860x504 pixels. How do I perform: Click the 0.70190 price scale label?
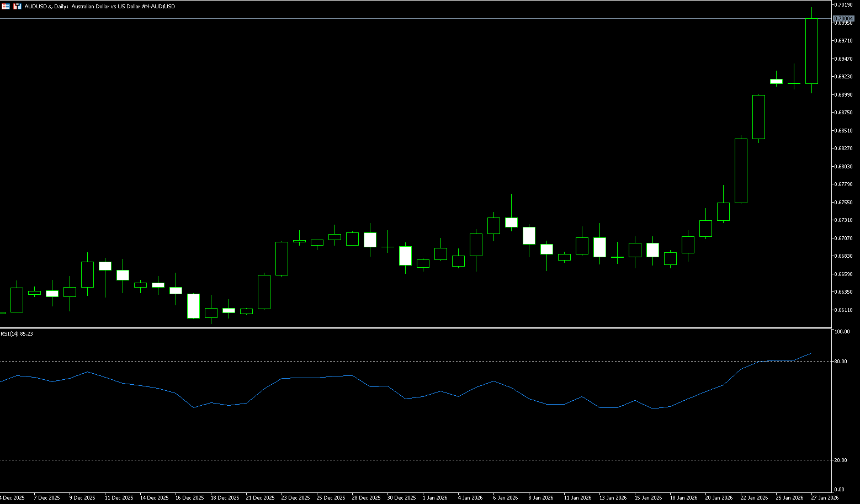click(843, 4)
